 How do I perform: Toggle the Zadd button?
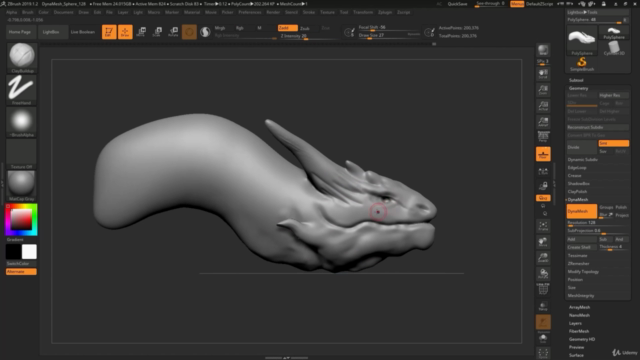(x=288, y=28)
